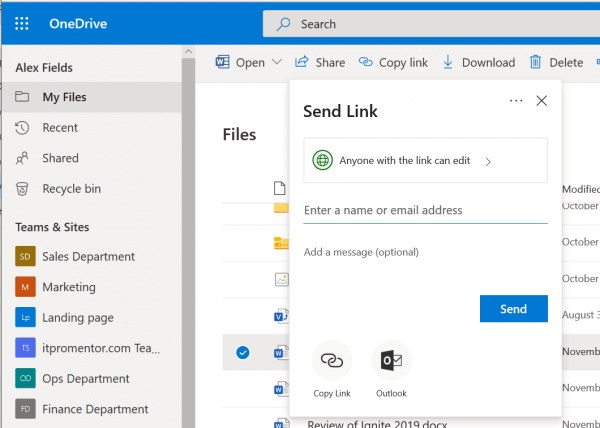Click the blue Lp Landing page tile
Screen dimensions: 600x428
[x=25, y=317]
